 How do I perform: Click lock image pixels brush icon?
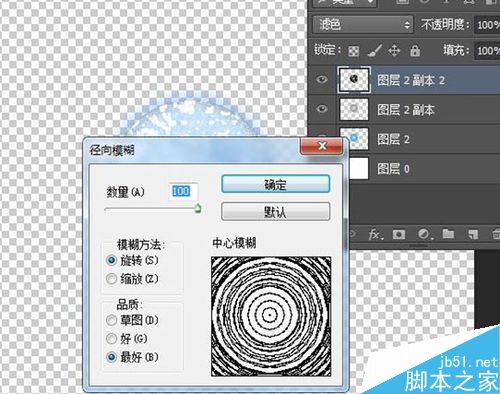[x=375, y=51]
